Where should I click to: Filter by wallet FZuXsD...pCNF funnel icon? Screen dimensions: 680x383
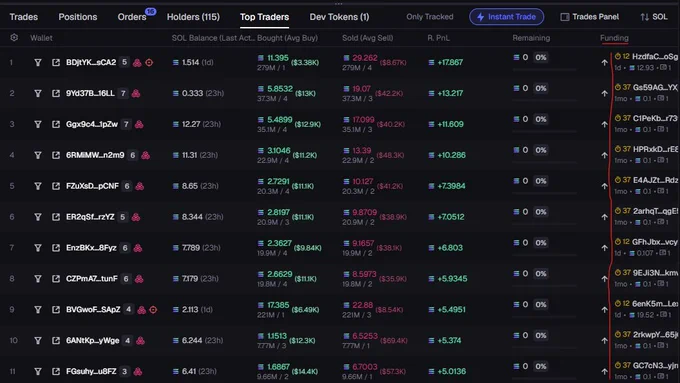pyautogui.click(x=38, y=186)
